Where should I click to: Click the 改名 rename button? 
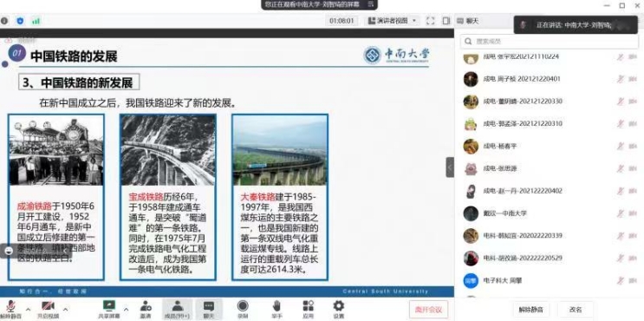(x=576, y=310)
